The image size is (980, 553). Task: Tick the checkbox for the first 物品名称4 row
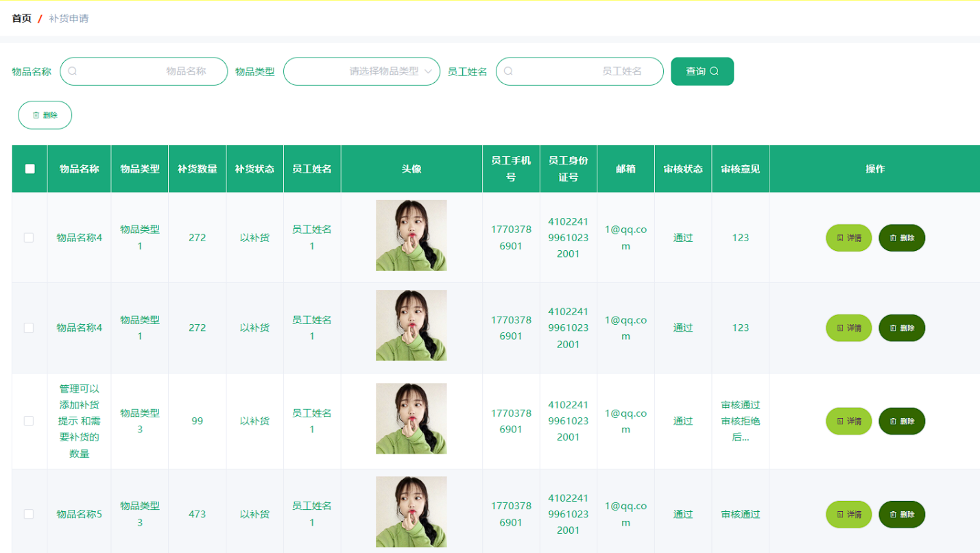pos(29,238)
